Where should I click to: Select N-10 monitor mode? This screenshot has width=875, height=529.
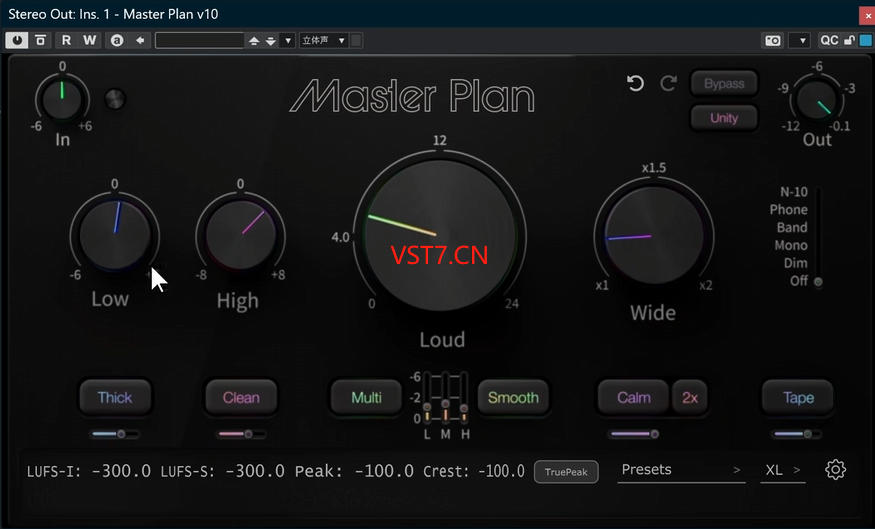(794, 192)
